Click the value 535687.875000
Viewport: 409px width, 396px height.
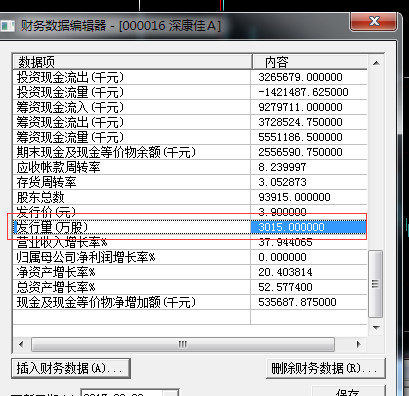[297, 302]
